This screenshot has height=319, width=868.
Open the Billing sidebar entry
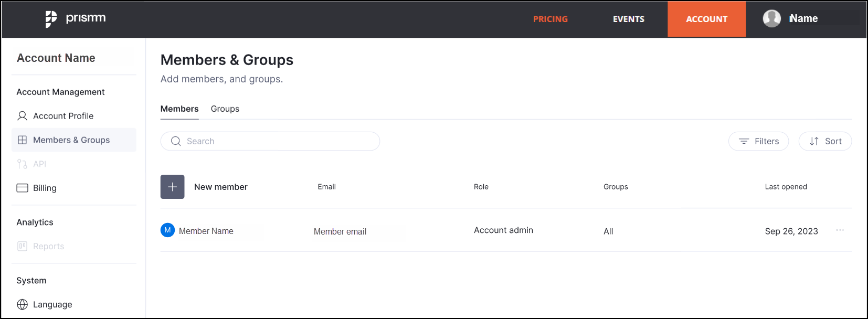(74, 188)
